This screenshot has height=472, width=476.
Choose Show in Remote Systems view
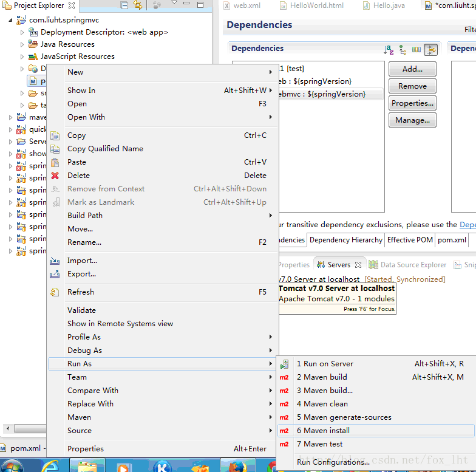(x=163, y=324)
